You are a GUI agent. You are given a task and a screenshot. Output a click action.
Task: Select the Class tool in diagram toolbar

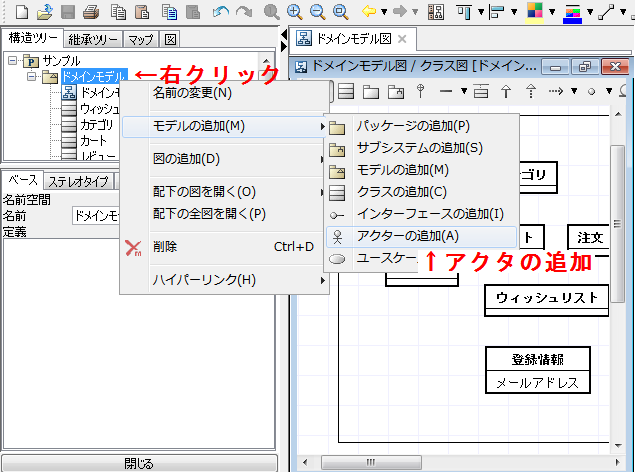346,91
